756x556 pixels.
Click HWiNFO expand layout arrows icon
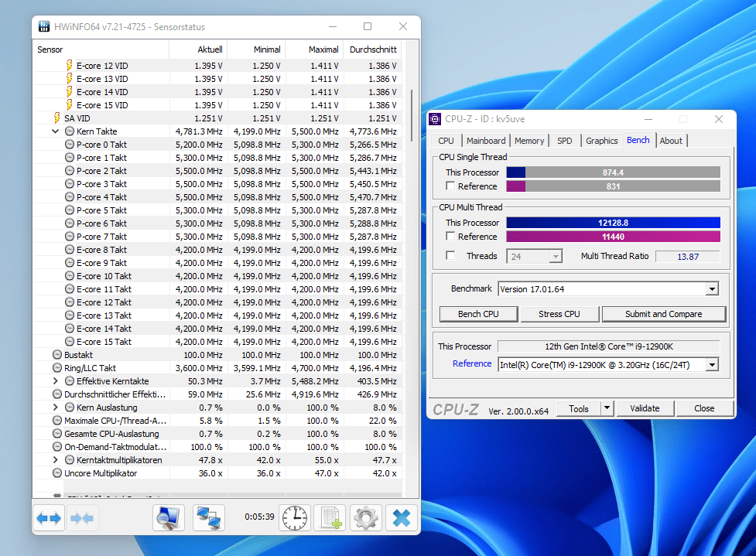[49, 518]
